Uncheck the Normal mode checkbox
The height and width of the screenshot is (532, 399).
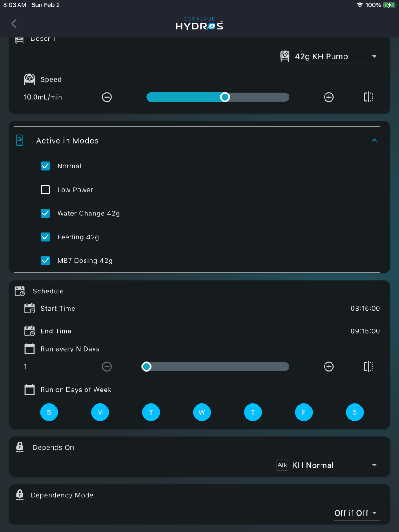45,166
